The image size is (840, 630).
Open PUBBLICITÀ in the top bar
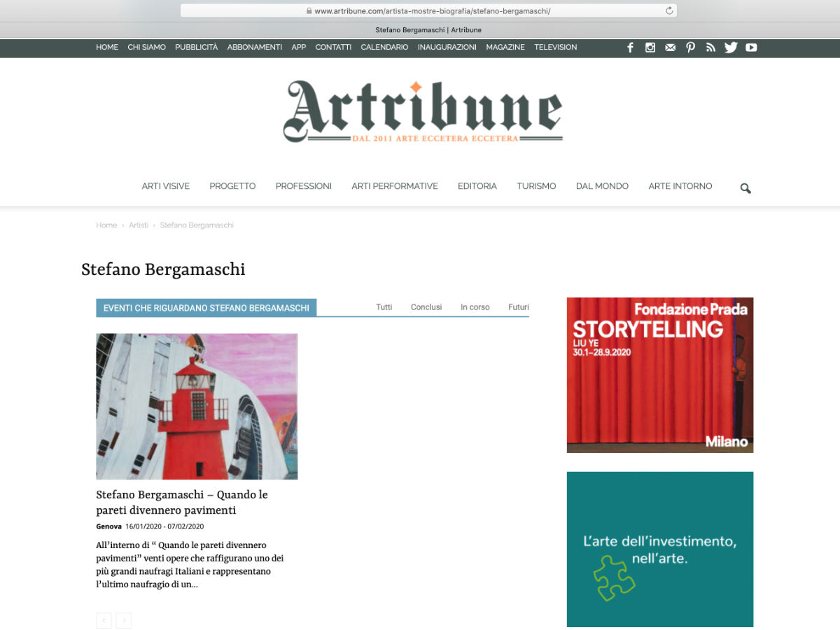(197, 47)
